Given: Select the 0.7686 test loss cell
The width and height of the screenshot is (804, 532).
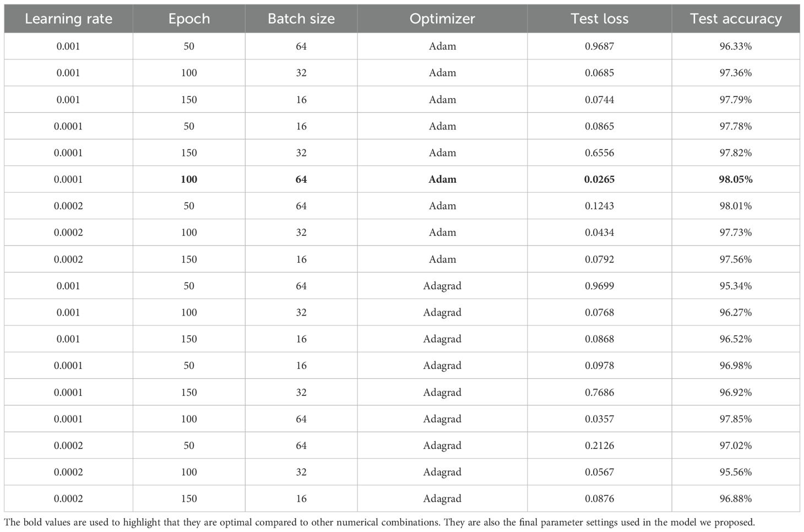Looking at the screenshot, I should coord(599,393).
